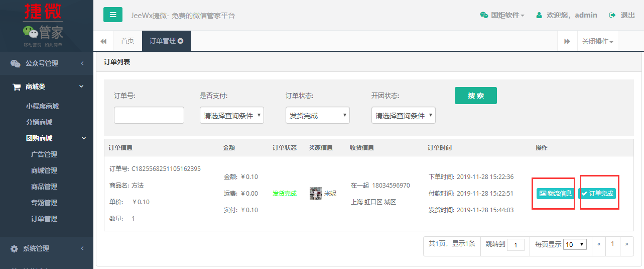Viewport: 644px width, 269px height.
Task: Click the 退出 logout link
Action: click(x=622, y=15)
